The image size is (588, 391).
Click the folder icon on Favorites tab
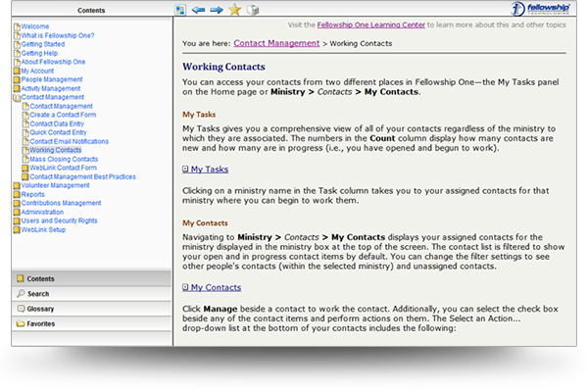tap(21, 323)
